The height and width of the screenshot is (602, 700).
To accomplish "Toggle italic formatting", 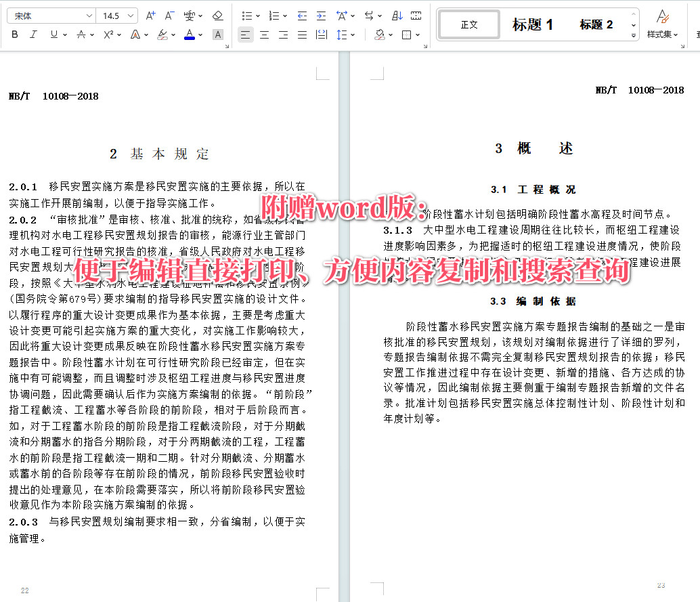I will 33,33.
